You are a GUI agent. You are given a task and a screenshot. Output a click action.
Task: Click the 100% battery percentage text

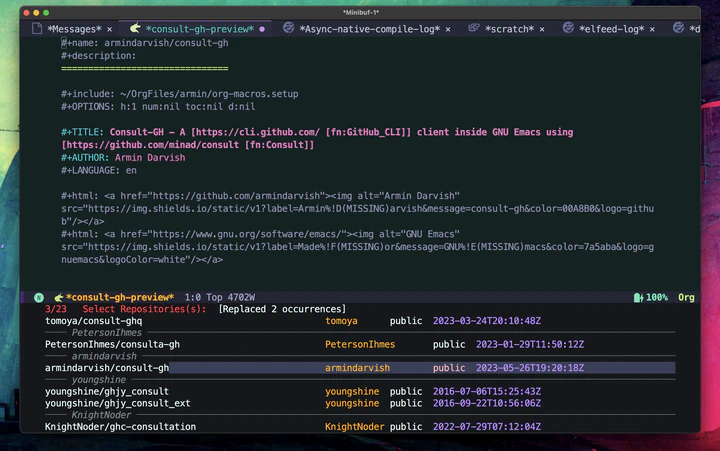(657, 298)
